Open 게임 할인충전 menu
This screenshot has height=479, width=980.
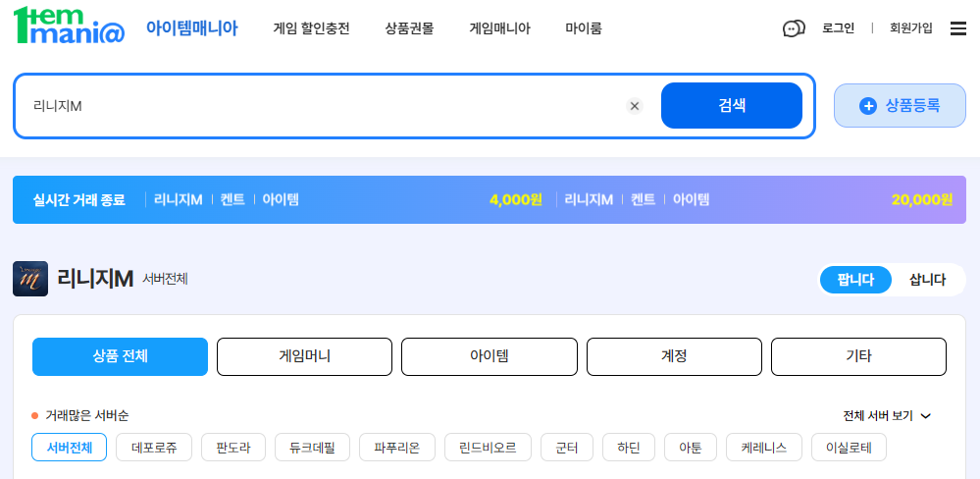pyautogui.click(x=311, y=28)
